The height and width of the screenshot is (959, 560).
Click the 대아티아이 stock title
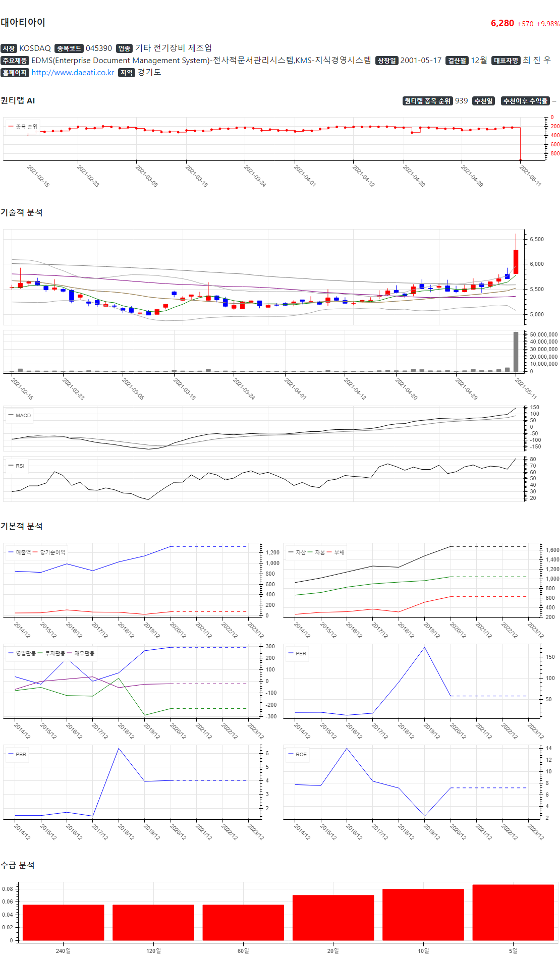(23, 22)
